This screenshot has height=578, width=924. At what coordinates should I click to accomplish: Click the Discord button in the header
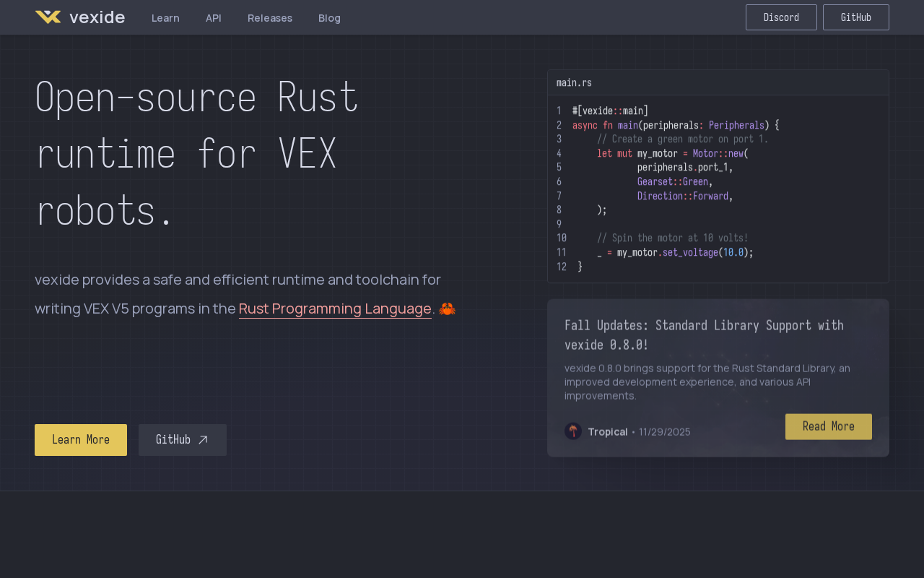click(x=780, y=17)
